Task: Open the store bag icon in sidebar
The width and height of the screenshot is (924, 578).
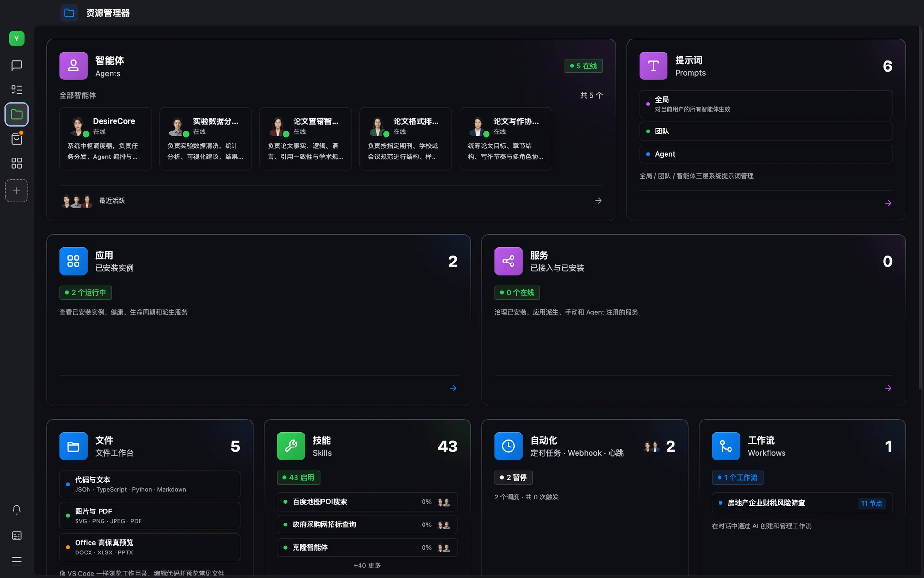Action: point(16,139)
